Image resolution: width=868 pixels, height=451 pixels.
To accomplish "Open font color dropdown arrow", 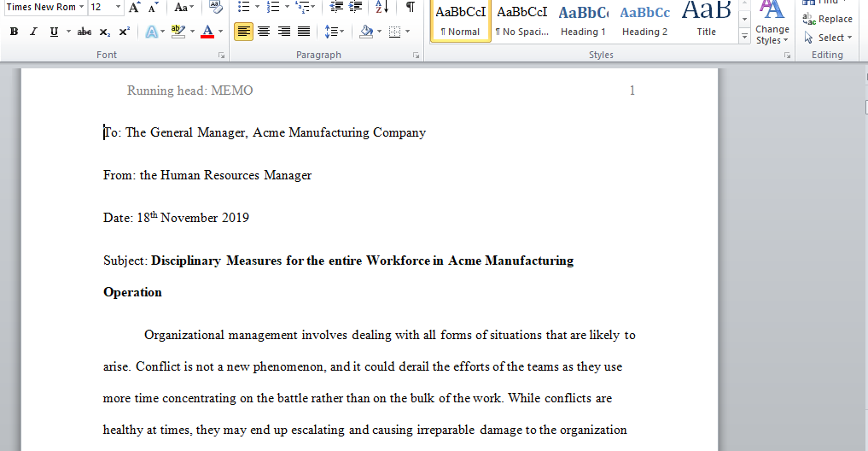I will (x=220, y=32).
